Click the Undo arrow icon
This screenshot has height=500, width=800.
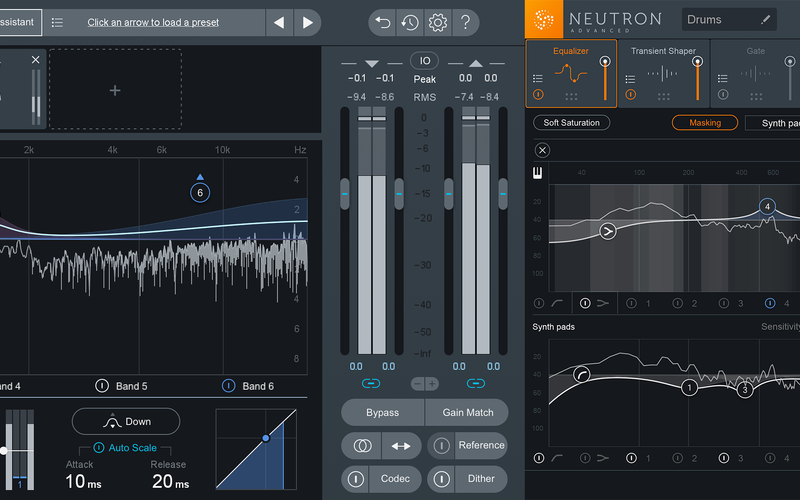[383, 22]
